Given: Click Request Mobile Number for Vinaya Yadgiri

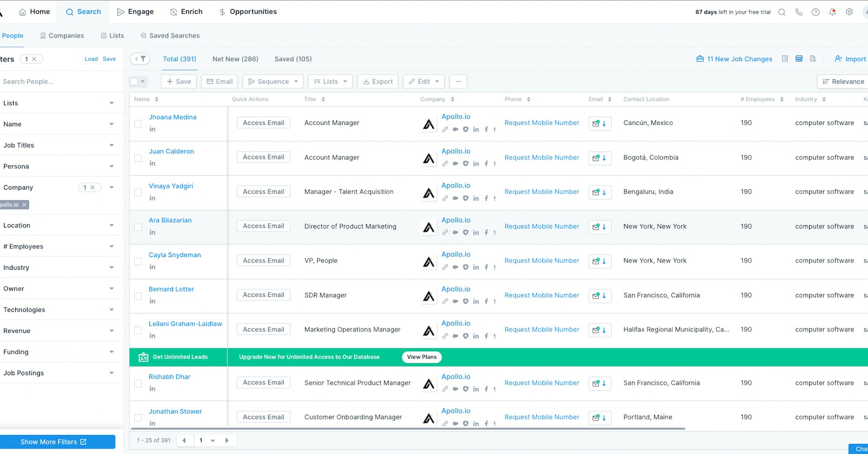Looking at the screenshot, I should coord(542,191).
